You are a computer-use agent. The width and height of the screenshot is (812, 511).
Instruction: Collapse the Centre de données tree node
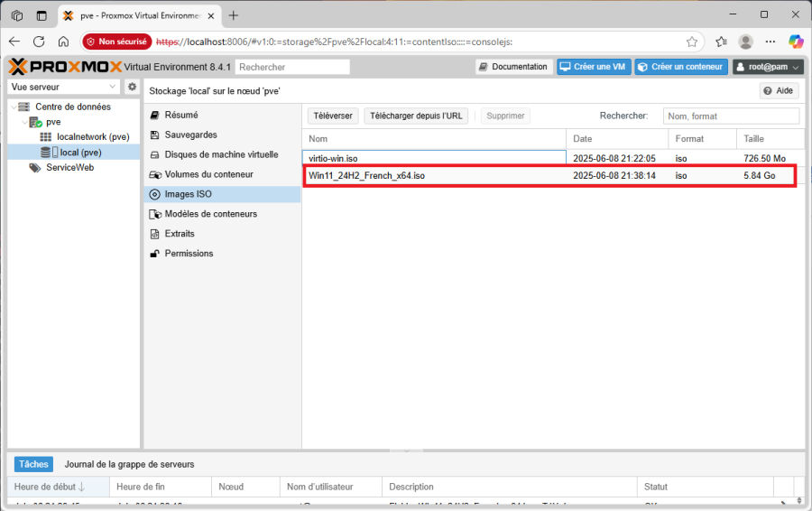coord(14,107)
